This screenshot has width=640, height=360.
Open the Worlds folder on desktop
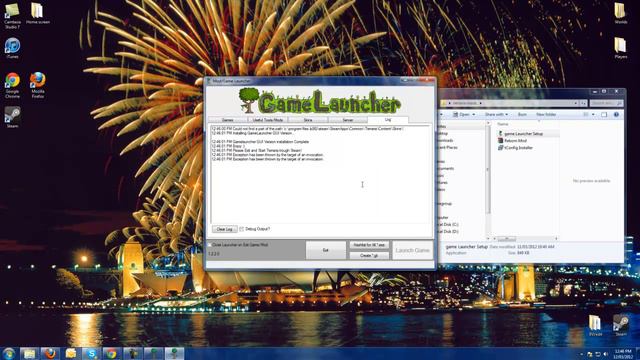click(x=620, y=13)
